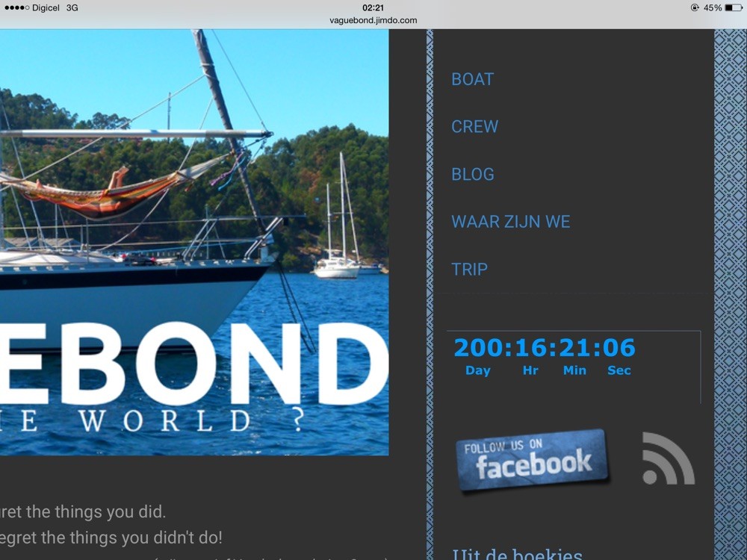Click the regret quote text below image

[x=111, y=525]
